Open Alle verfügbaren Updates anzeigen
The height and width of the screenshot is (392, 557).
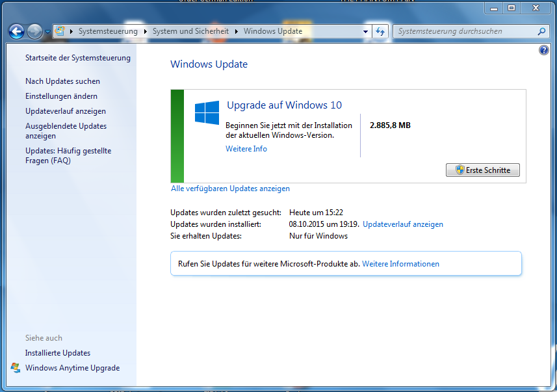tap(230, 189)
